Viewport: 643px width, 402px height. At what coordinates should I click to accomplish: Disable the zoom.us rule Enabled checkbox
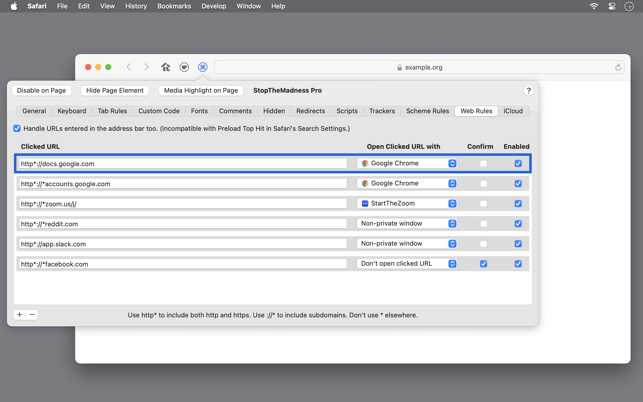click(518, 204)
